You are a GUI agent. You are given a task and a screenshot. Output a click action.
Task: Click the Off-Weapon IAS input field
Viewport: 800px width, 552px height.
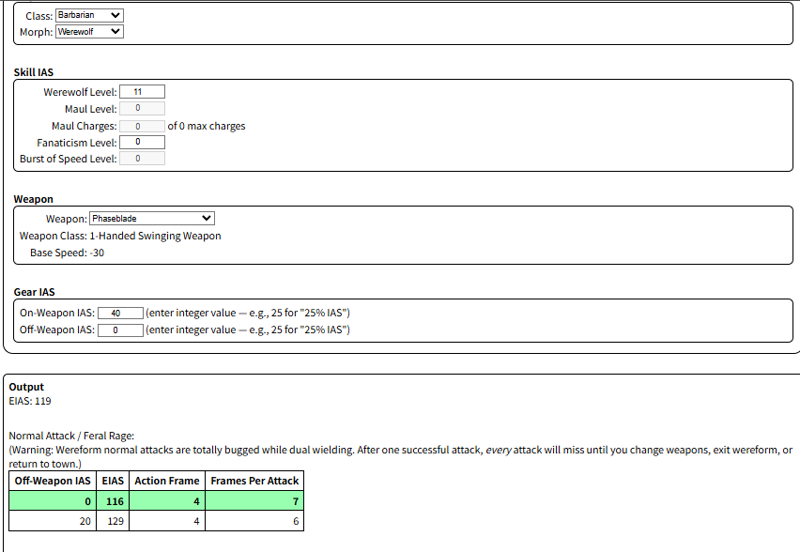pos(120,330)
